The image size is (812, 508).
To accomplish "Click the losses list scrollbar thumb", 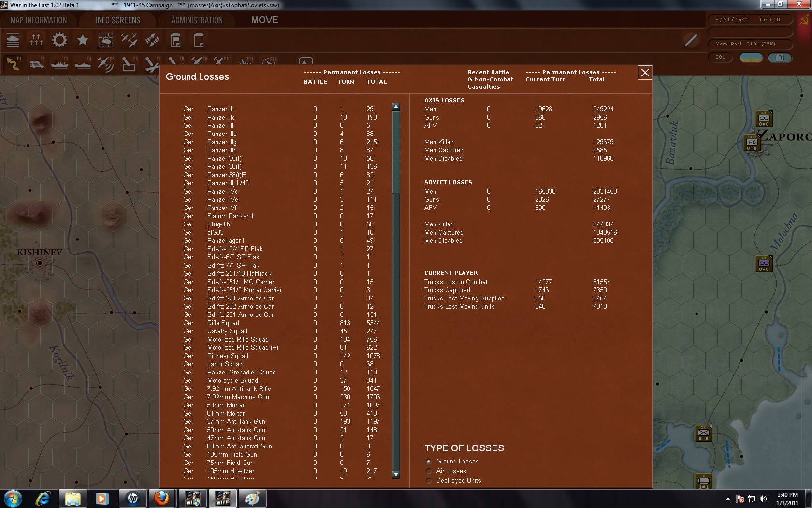I will (396, 152).
